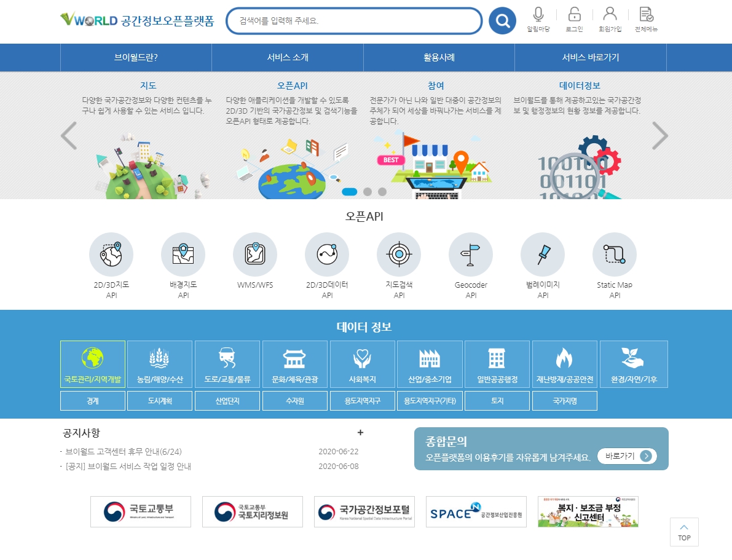Select the 환경/자연/기후 plant category
The image size is (732, 560).
634,365
